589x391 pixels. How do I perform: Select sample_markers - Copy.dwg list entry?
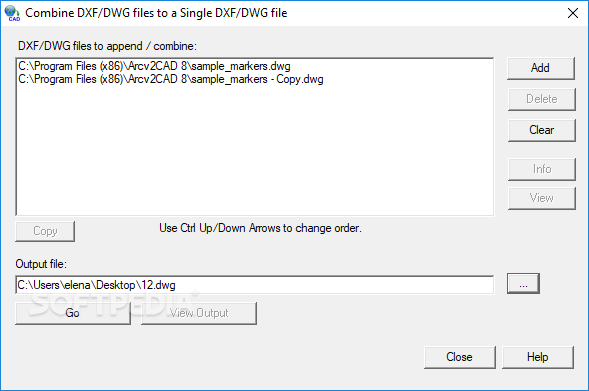[x=171, y=79]
